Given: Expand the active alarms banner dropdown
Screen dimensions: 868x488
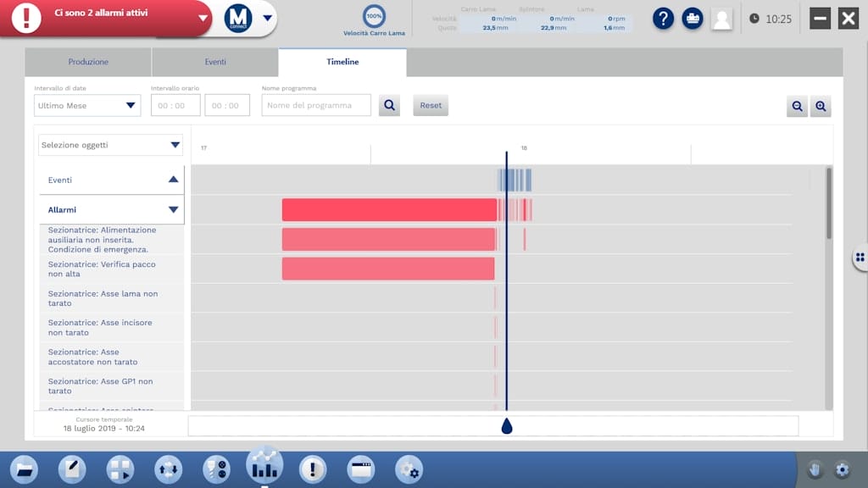Looking at the screenshot, I should pyautogui.click(x=203, y=18).
